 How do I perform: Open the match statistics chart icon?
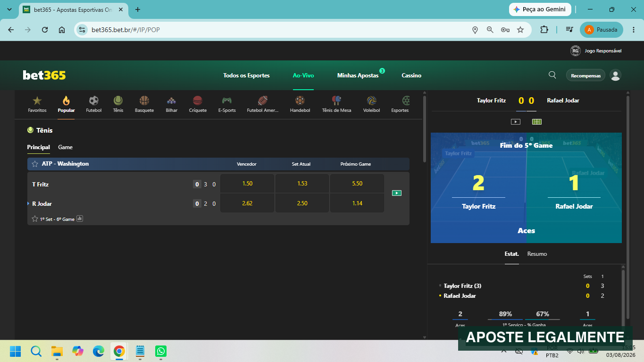(x=80, y=219)
